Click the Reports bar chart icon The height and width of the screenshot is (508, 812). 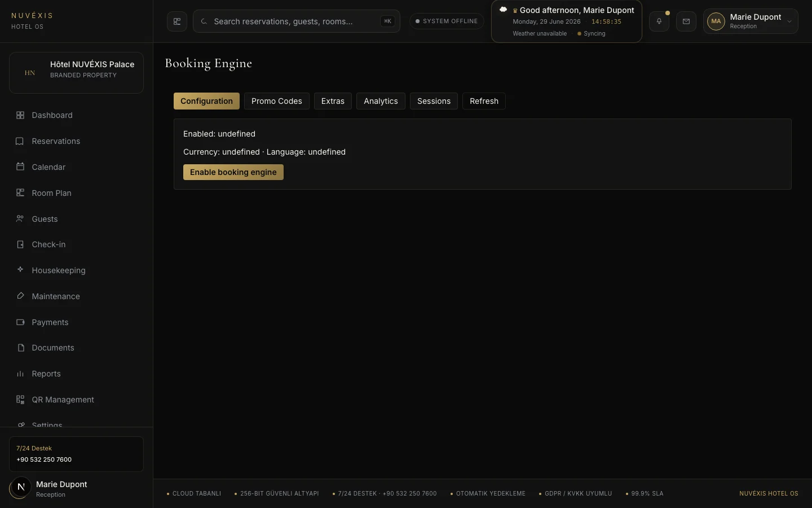click(x=20, y=374)
